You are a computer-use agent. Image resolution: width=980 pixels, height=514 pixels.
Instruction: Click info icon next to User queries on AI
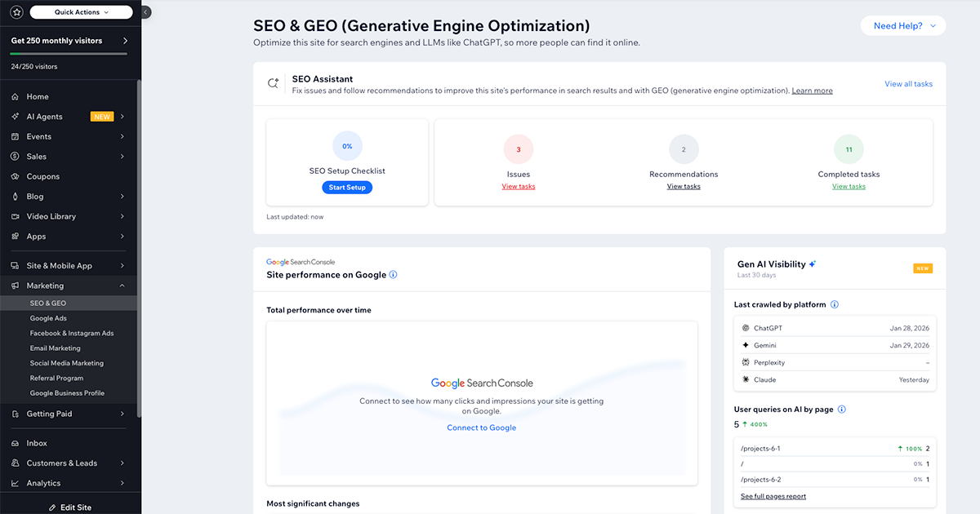(x=841, y=410)
